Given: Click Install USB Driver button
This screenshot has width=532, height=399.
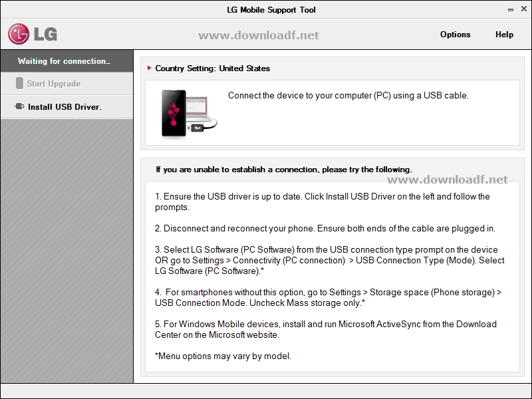Looking at the screenshot, I should coord(67,107).
